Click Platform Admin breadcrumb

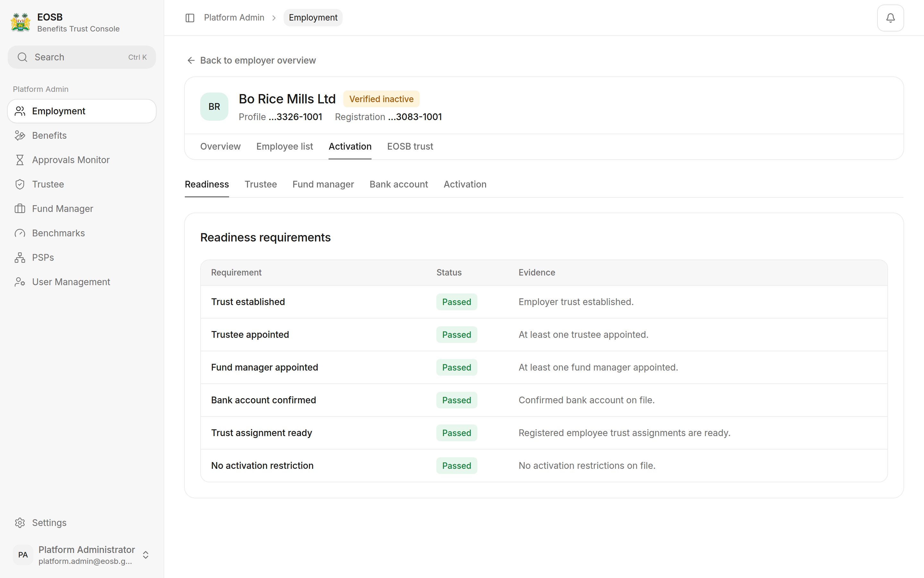[x=234, y=18]
